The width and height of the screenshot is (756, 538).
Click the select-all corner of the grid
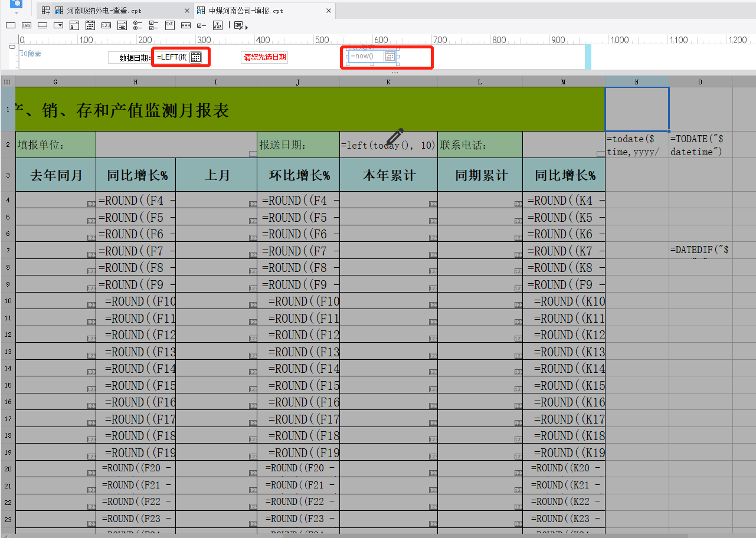tap(8, 82)
